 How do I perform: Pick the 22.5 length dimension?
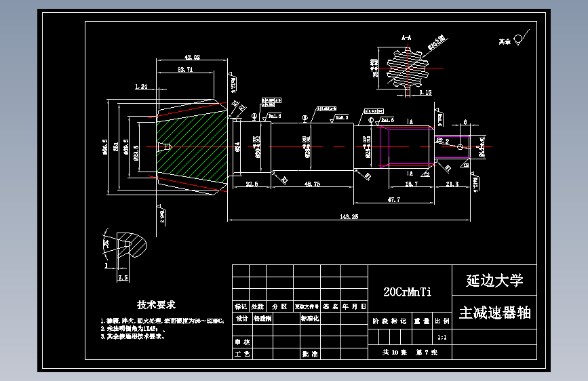252,184
